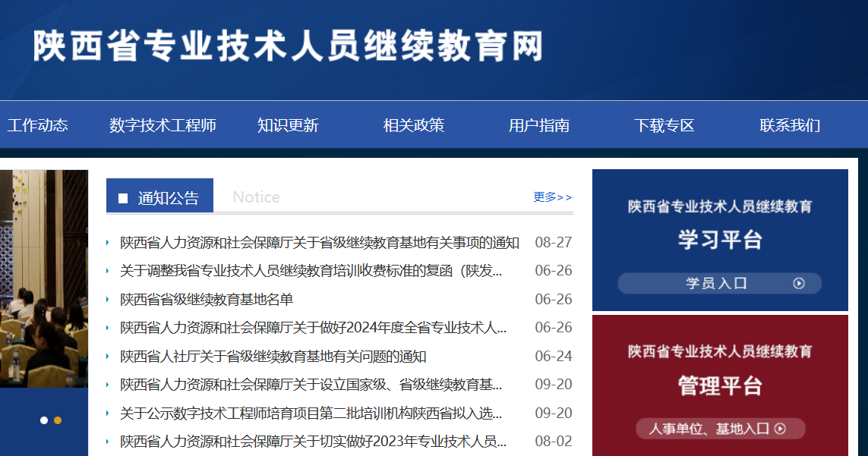Go to 知识更新 section

coord(288,126)
